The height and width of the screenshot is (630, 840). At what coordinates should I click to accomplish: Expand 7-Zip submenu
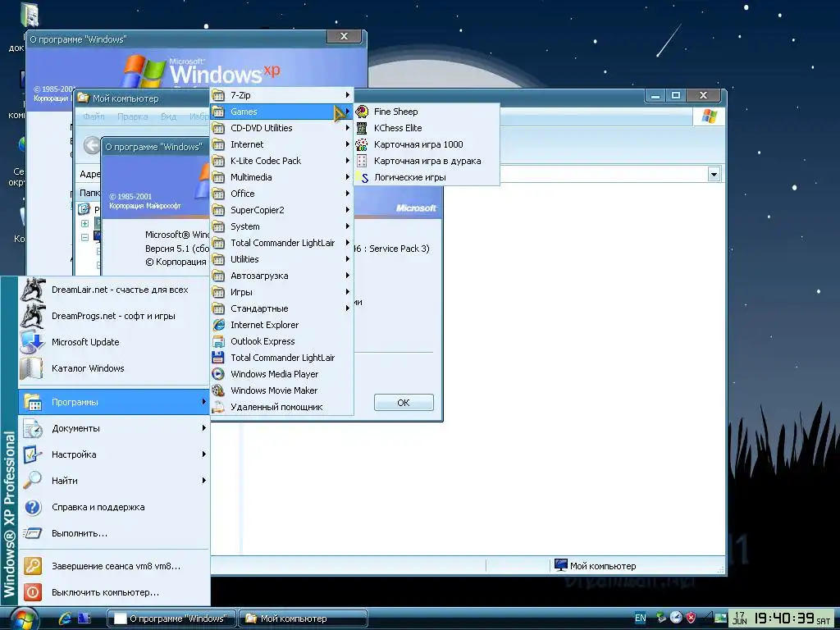[282, 95]
